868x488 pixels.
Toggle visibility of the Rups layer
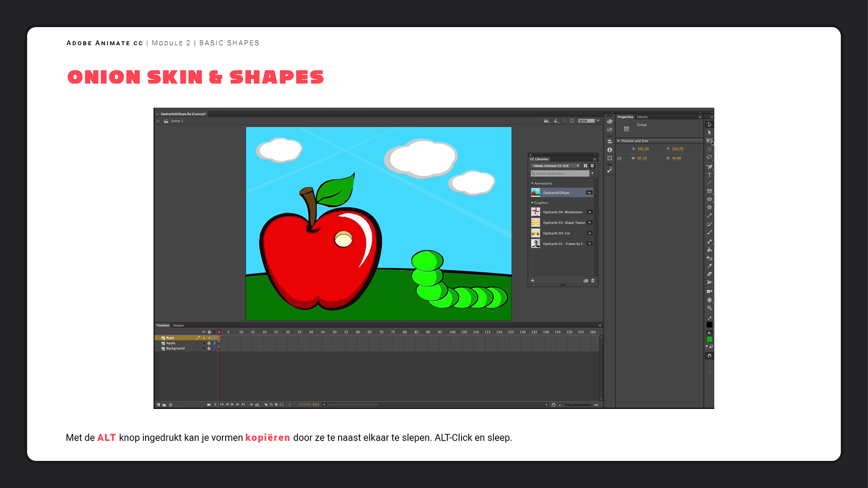[x=204, y=338]
